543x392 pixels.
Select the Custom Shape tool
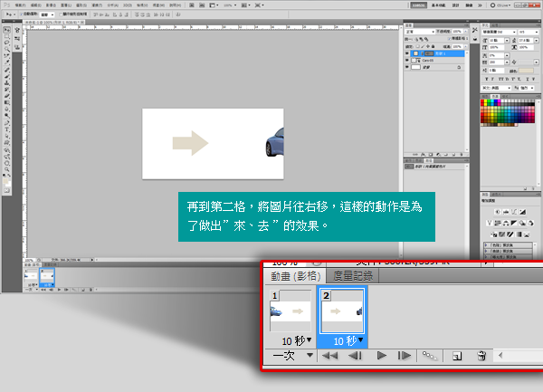pos(7,143)
